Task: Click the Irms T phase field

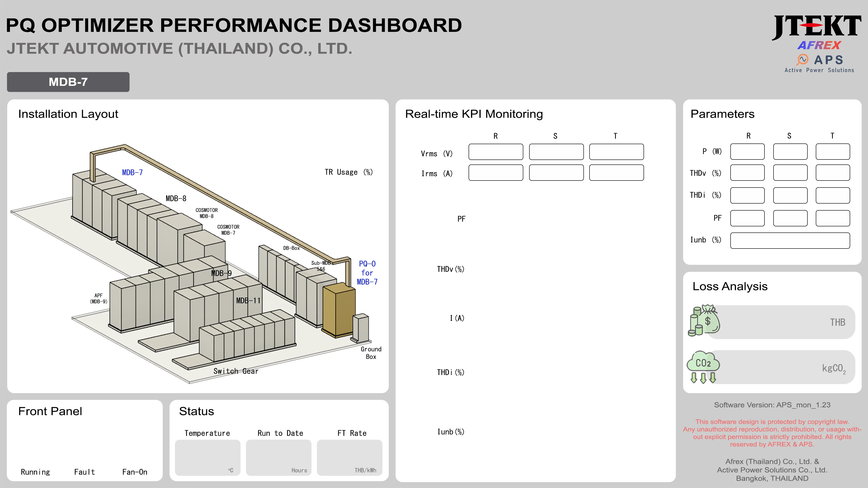Action: [616, 173]
